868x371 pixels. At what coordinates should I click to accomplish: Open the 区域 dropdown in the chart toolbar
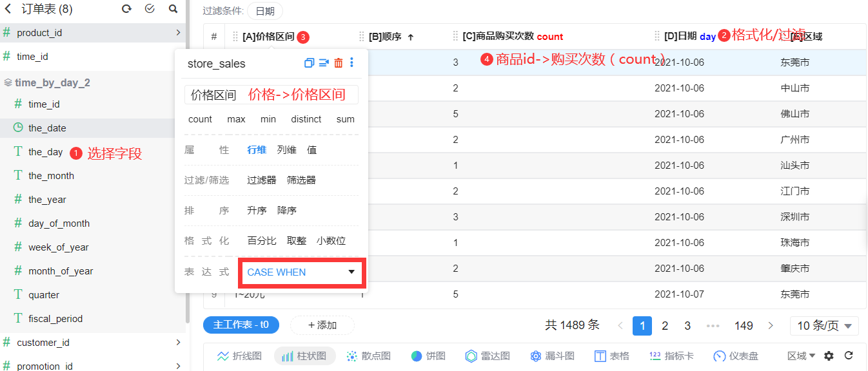point(801,356)
